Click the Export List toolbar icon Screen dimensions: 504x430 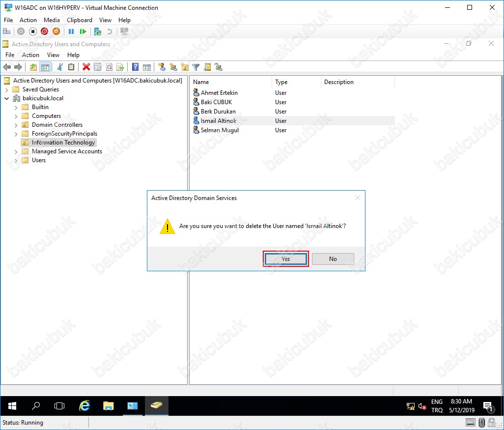120,67
